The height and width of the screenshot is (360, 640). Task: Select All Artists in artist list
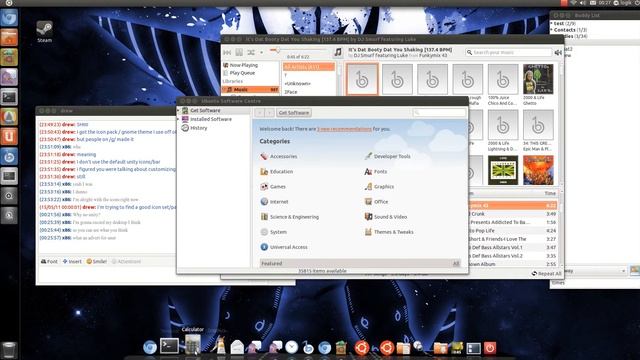click(x=309, y=67)
